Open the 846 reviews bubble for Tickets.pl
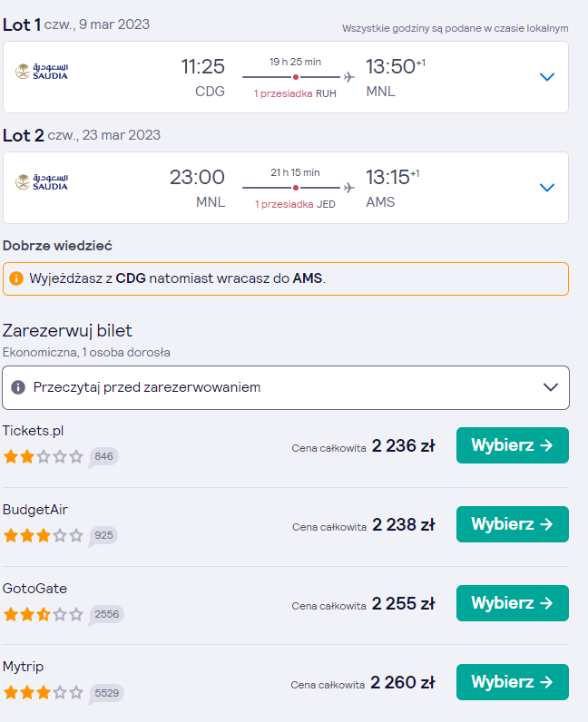588x722 pixels. pyautogui.click(x=103, y=457)
